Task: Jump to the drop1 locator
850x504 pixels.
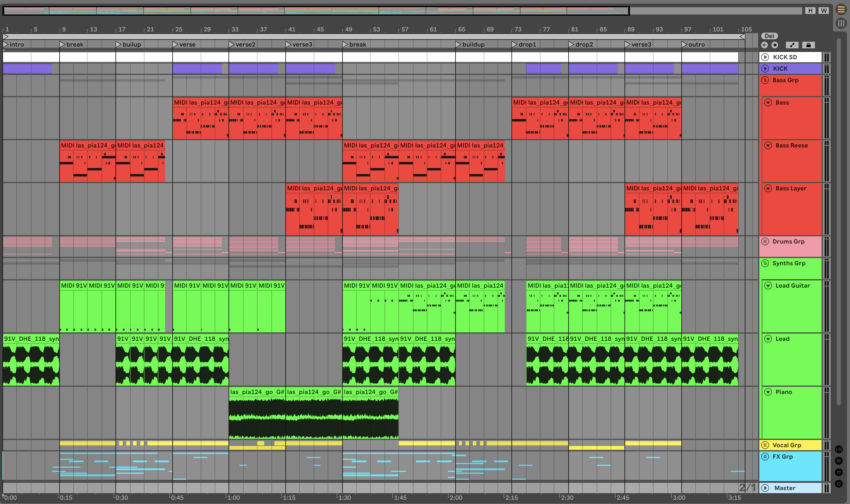Action: [514, 44]
